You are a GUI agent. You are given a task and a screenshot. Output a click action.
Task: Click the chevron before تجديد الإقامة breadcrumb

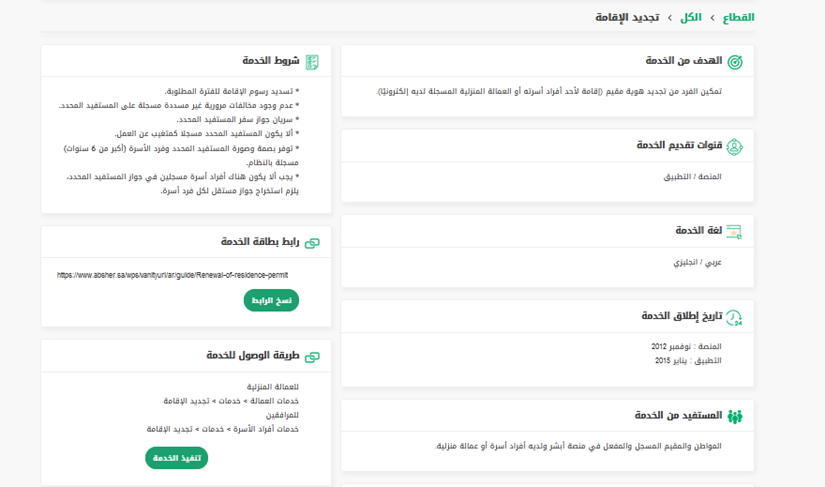670,18
